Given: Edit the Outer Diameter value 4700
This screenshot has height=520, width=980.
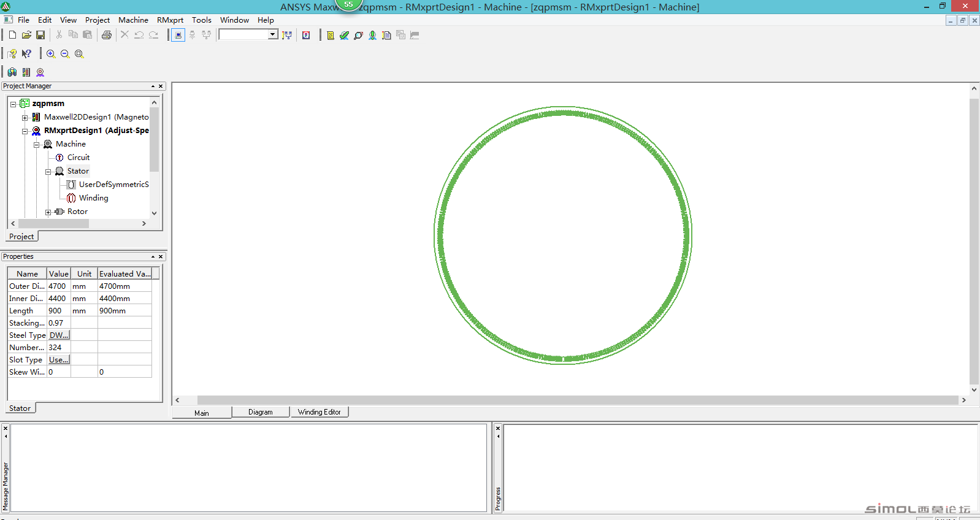Looking at the screenshot, I should click(59, 286).
